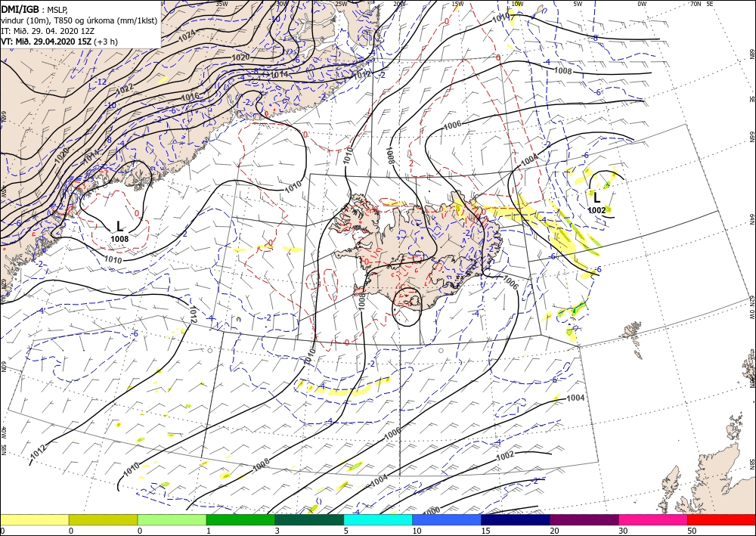
Task: Click the L 1008 low pressure marker
Action: click(119, 231)
